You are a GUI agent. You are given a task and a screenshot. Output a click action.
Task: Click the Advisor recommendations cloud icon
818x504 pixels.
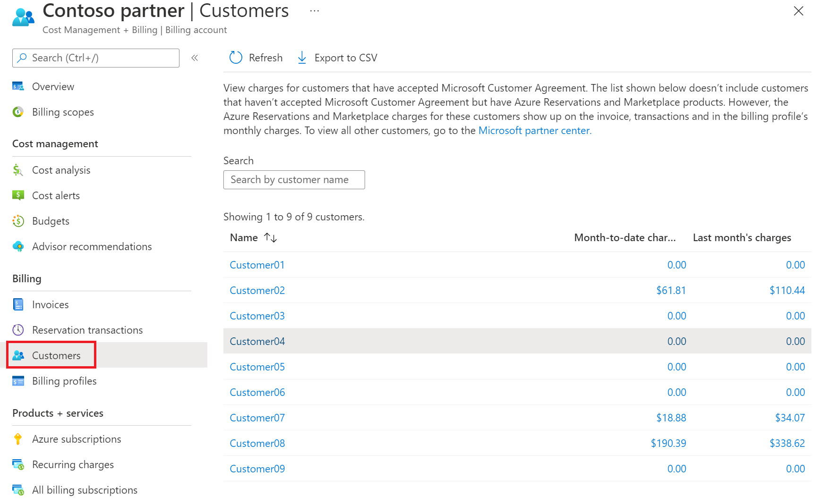[x=18, y=246]
